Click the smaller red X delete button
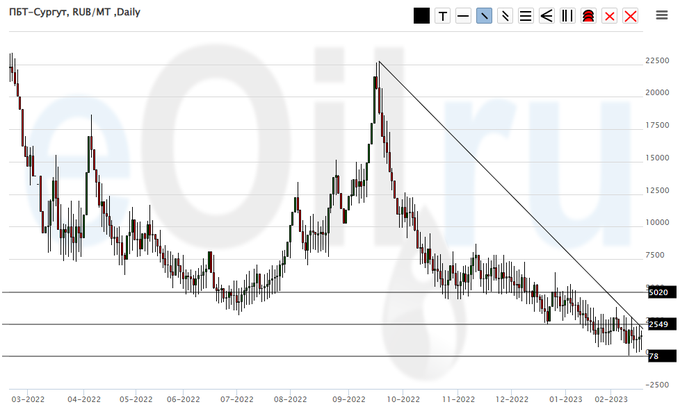The image size is (680, 409). tap(609, 16)
